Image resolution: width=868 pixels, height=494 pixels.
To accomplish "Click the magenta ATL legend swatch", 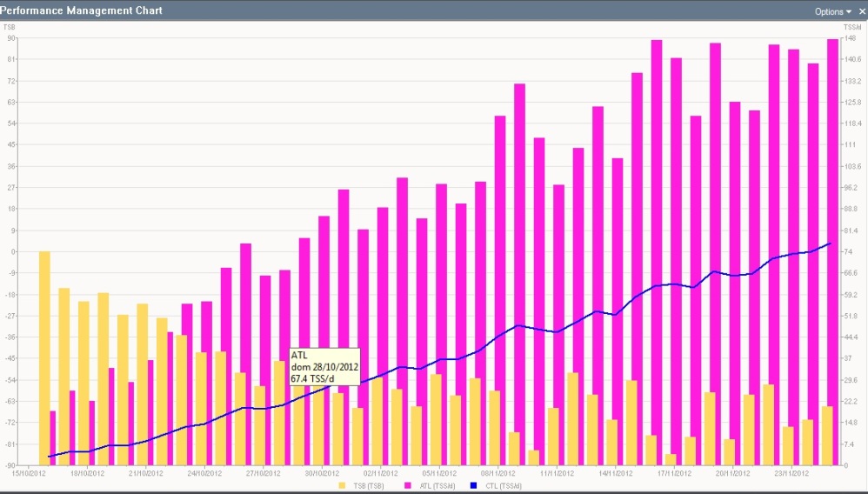I will click(407, 485).
